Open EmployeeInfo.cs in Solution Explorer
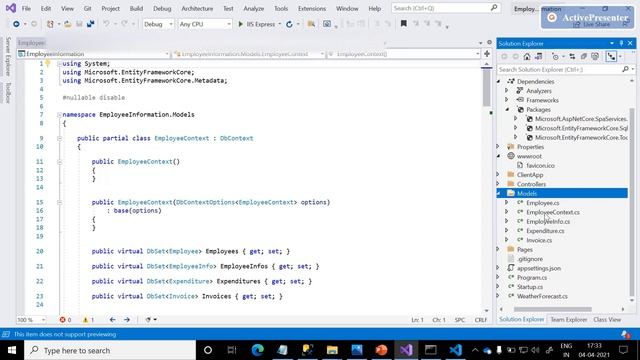640x360 pixels. (x=548, y=222)
